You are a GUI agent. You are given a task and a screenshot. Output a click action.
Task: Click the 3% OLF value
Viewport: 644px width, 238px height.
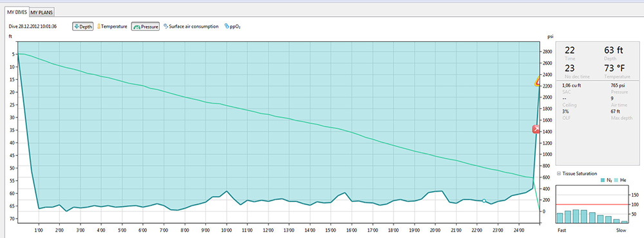click(565, 112)
